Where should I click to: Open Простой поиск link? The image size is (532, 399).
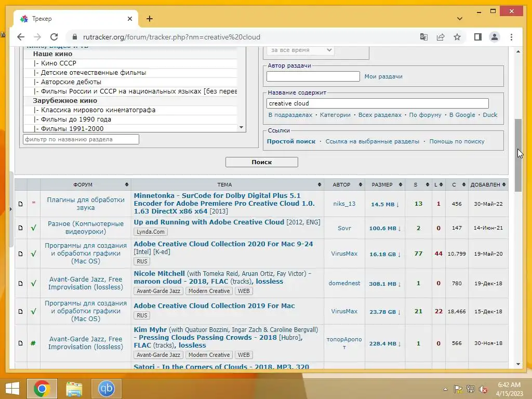pyautogui.click(x=291, y=141)
